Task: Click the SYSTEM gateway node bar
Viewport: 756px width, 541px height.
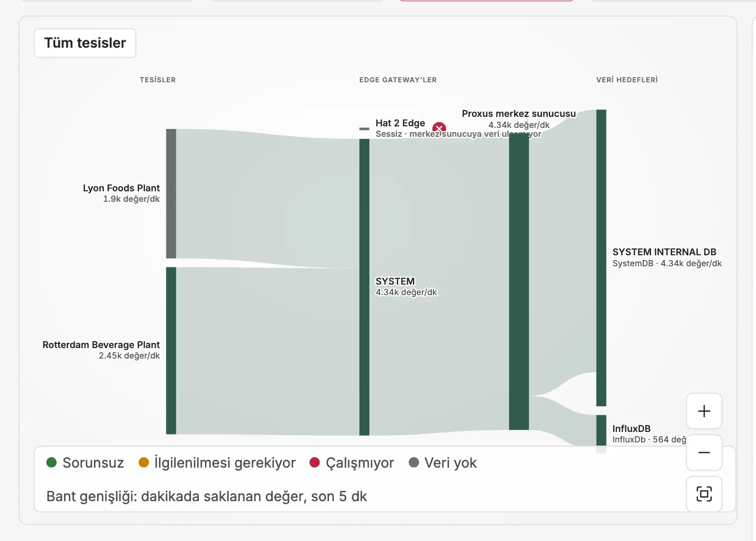Action: coord(364,287)
